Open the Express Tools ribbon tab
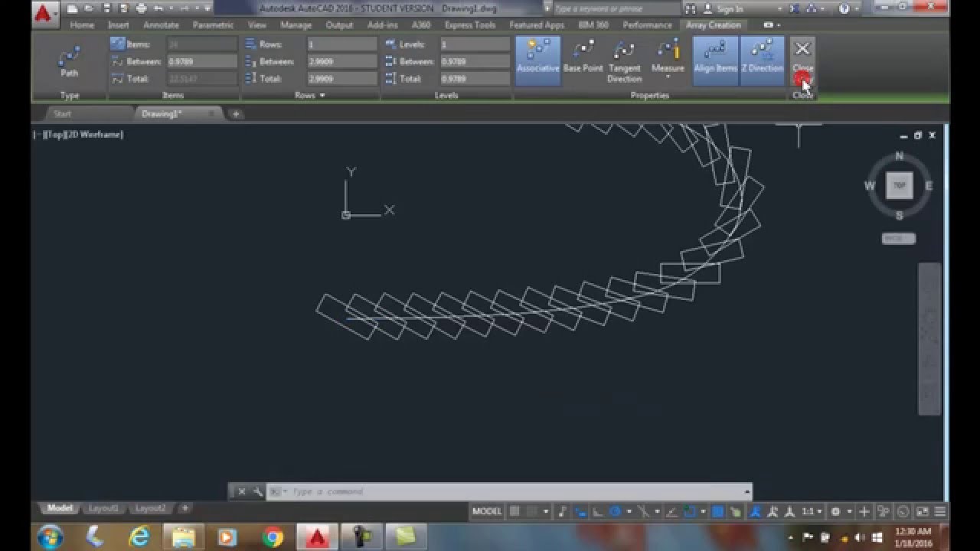Viewport: 980px width, 551px height. [x=469, y=25]
